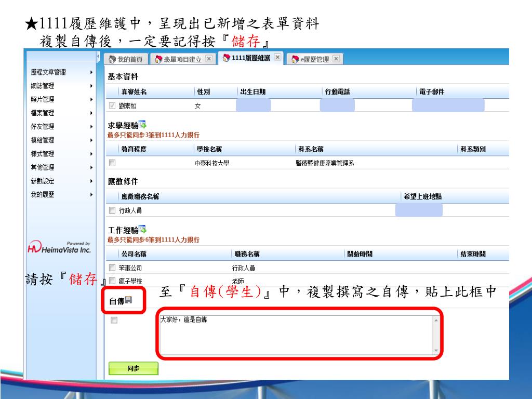
Task: Tick the checkbox for 瘋子學校
Action: point(112,281)
